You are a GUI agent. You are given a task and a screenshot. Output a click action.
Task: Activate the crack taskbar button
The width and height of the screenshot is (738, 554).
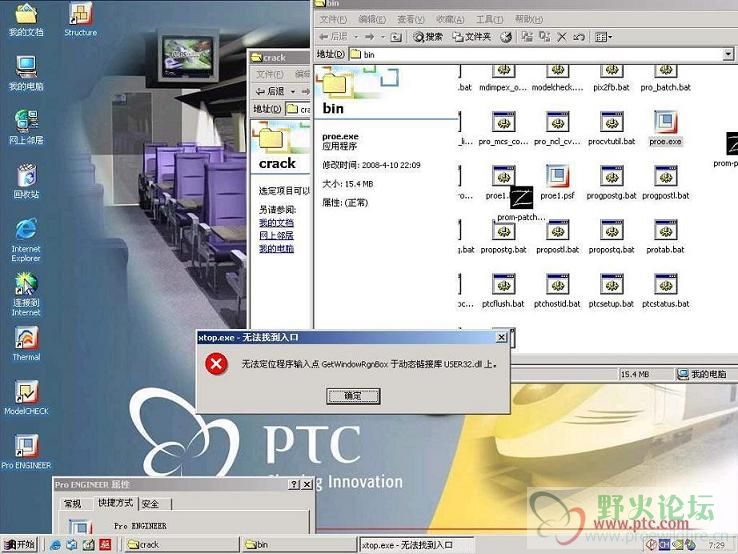[x=182, y=545]
